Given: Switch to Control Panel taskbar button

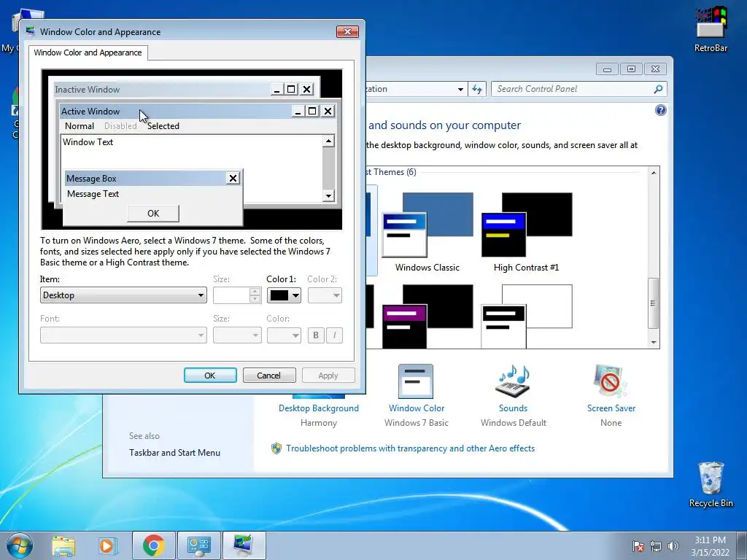Looking at the screenshot, I should [x=198, y=545].
